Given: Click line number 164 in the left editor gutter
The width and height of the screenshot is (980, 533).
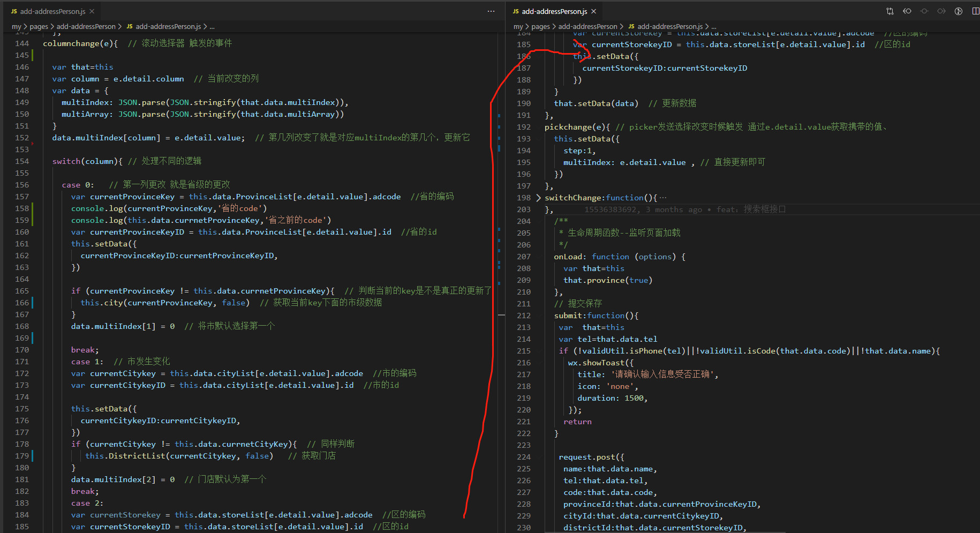Looking at the screenshot, I should [x=22, y=279].
